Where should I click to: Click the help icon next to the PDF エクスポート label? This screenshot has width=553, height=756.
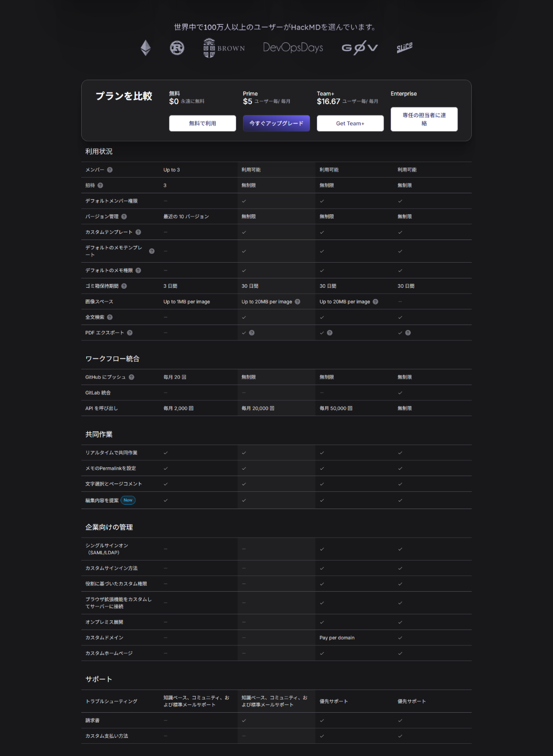pos(130,333)
